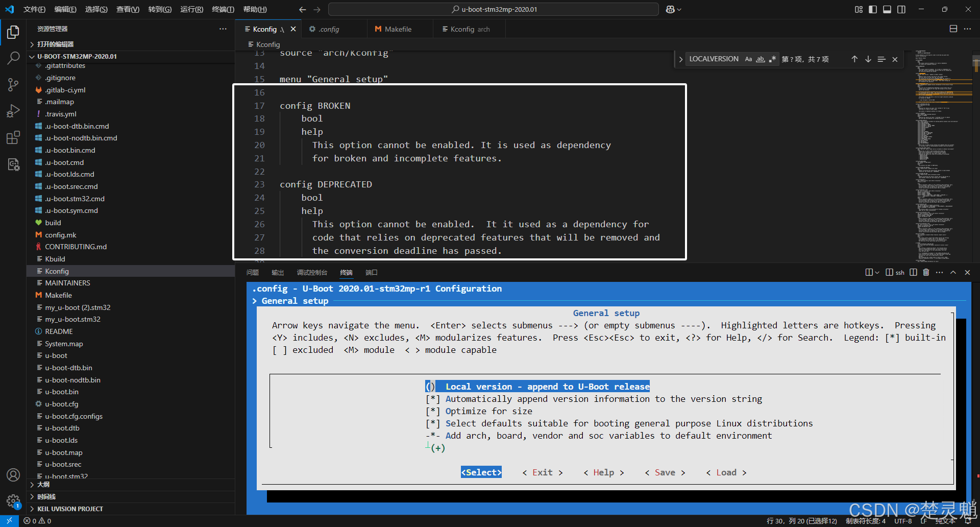Click the LOCALVERSION find input field

[x=714, y=59]
